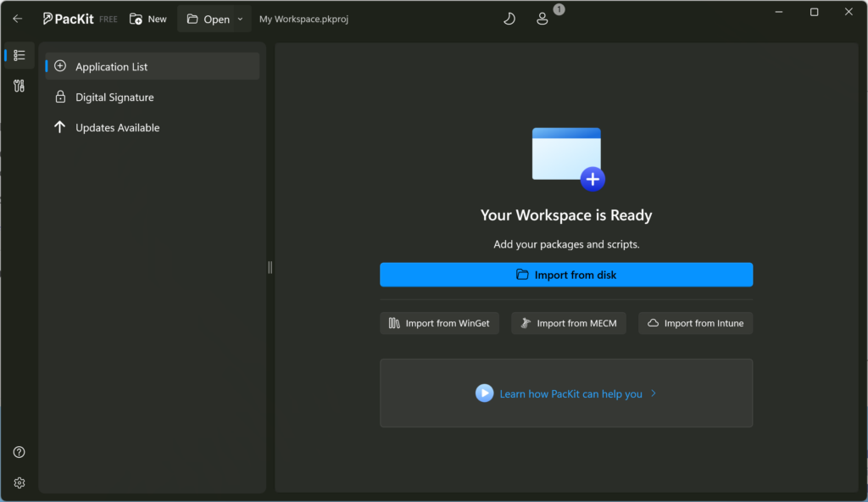Open a workspace with Open button
Image resolution: width=868 pixels, height=502 pixels.
pyautogui.click(x=209, y=19)
